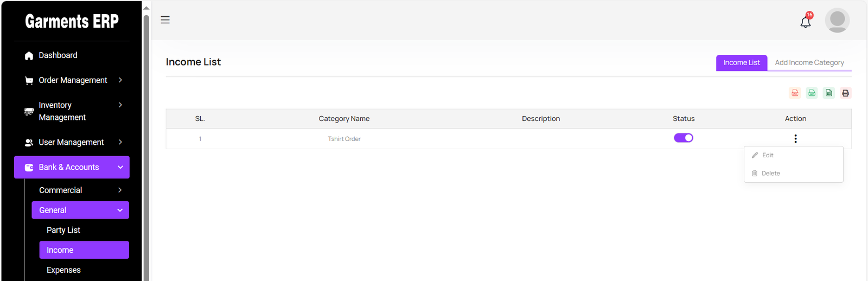Click the three-dot action menu for Tshirt Order
This screenshot has width=868, height=281.
pyautogui.click(x=795, y=139)
